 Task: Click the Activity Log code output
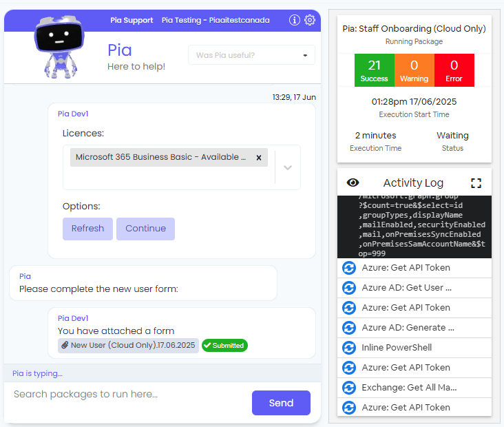(414, 227)
